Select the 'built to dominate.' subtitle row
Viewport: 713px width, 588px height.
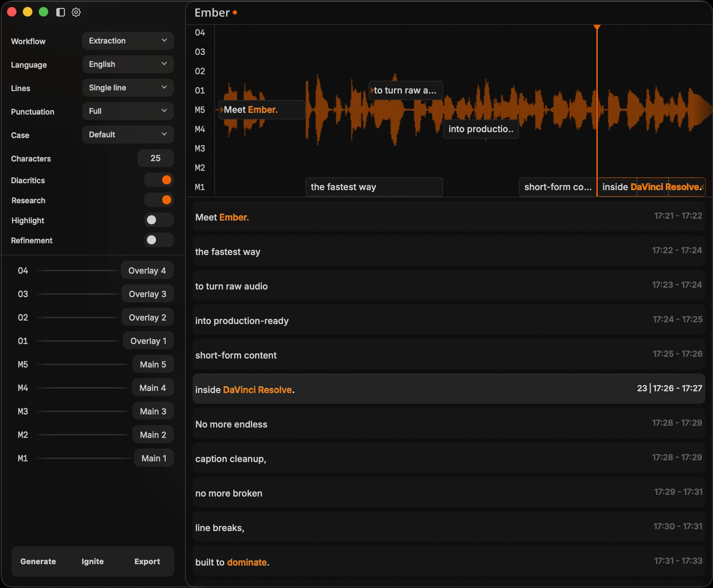point(449,561)
